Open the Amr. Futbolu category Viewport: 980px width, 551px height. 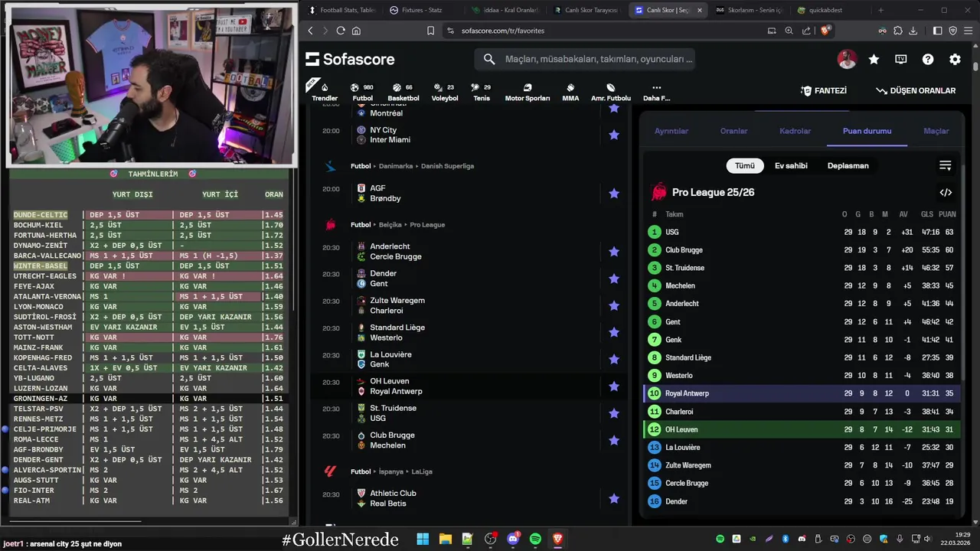(611, 92)
